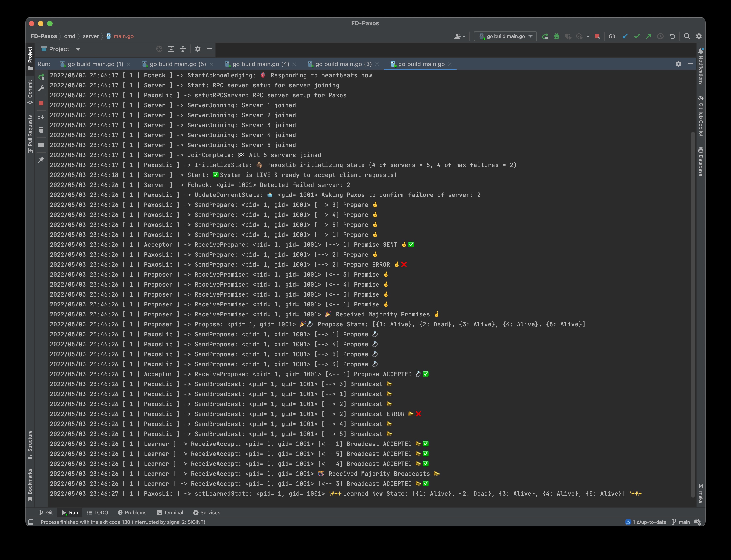
Task: Click the 'Learned New State' log line
Action: [x=346, y=494]
